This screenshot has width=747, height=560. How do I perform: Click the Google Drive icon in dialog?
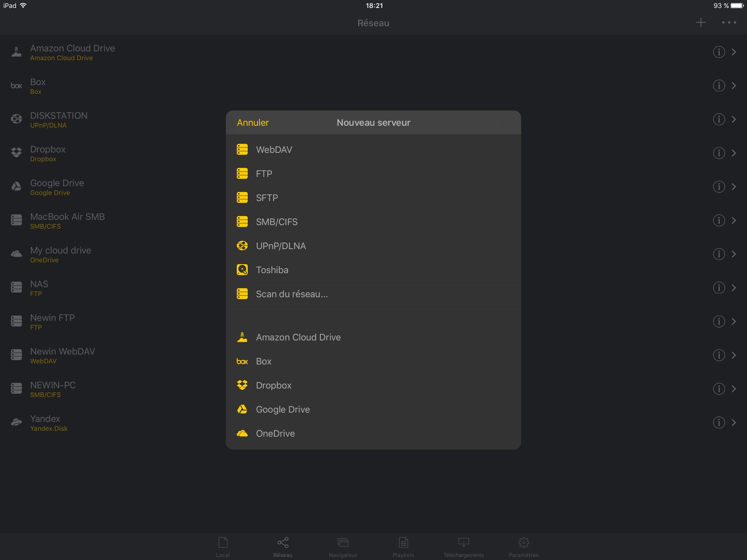coord(242,409)
